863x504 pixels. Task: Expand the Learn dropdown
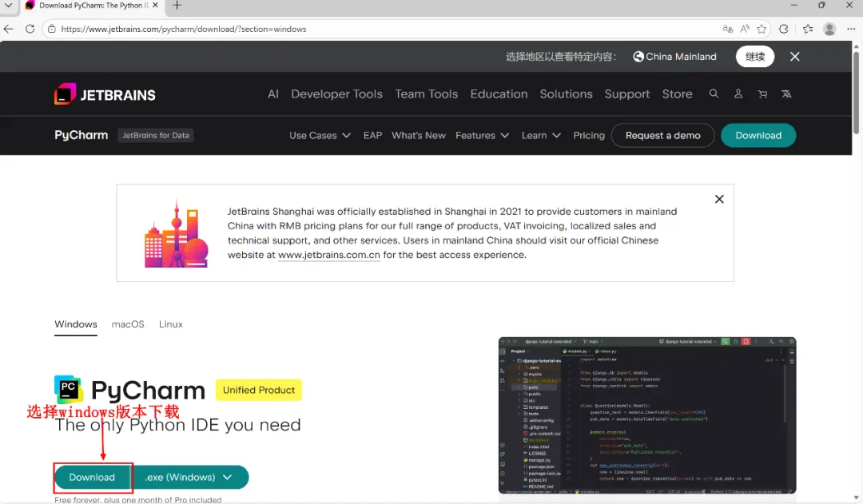coord(541,135)
